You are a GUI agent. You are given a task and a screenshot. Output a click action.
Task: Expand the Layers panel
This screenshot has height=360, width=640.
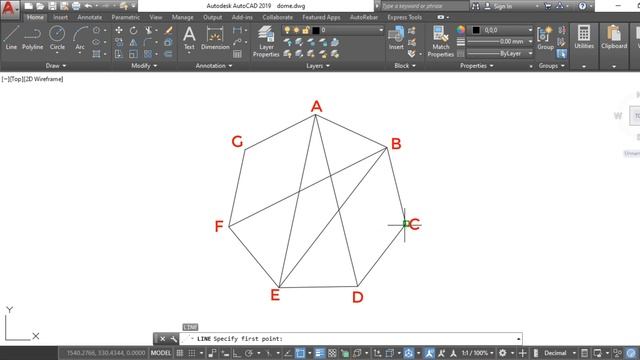pos(318,66)
